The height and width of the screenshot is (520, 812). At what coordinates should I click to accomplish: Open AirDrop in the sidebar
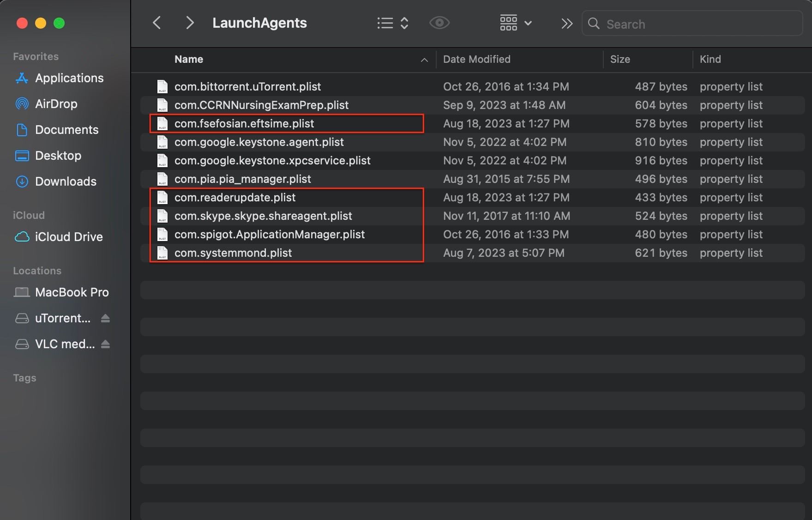click(46, 104)
